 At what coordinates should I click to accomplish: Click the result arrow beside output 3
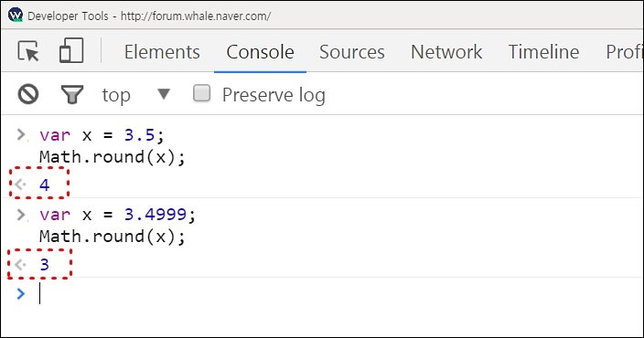pos(20,264)
